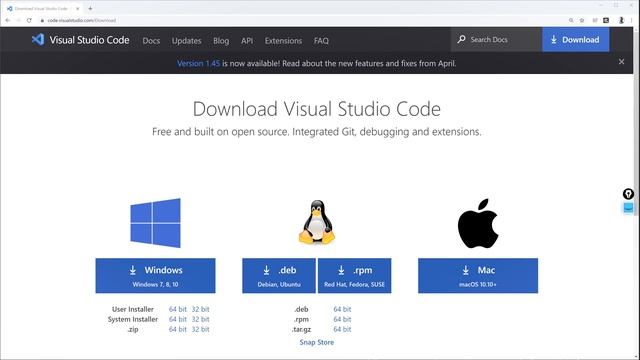Click the browser address bar URL
Viewport: 640px width, 360px height.
click(x=82, y=20)
